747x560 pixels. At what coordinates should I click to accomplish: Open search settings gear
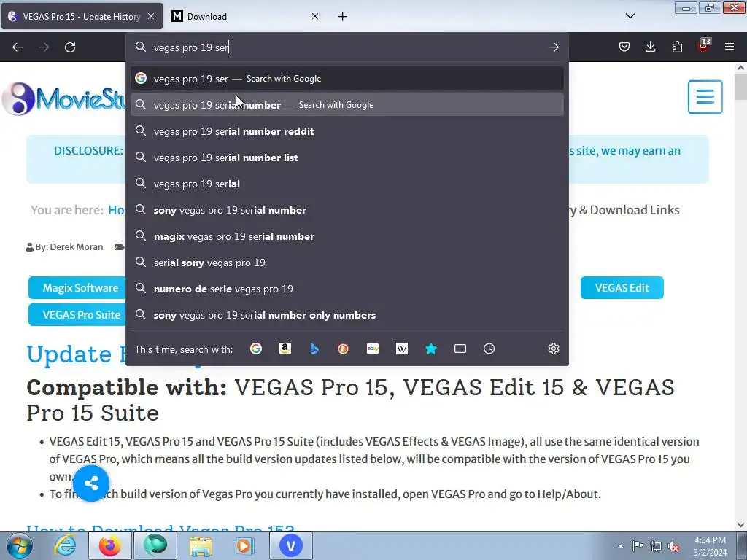553,349
